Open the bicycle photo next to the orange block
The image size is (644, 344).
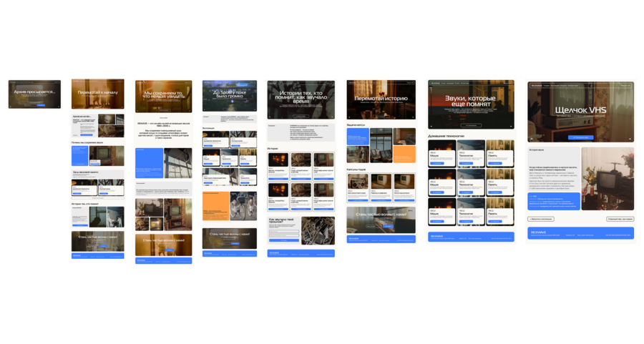coord(243,206)
